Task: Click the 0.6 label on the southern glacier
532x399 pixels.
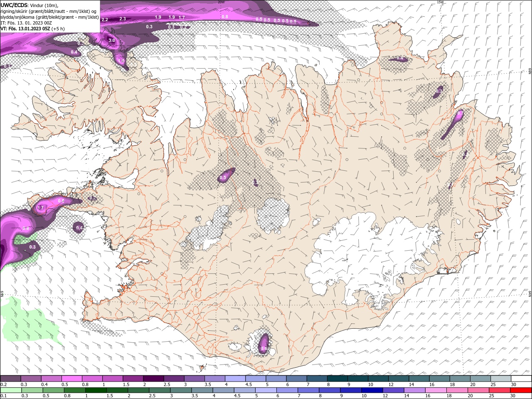Action: coord(264,348)
